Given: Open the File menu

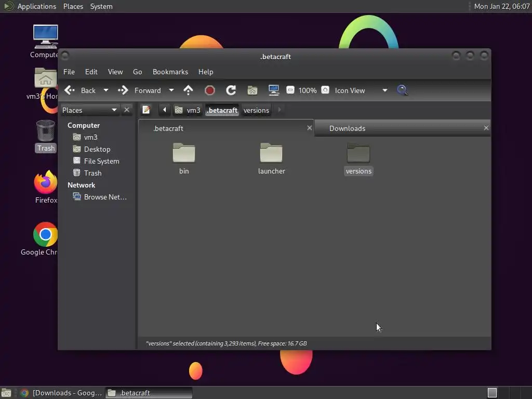Looking at the screenshot, I should coord(69,72).
